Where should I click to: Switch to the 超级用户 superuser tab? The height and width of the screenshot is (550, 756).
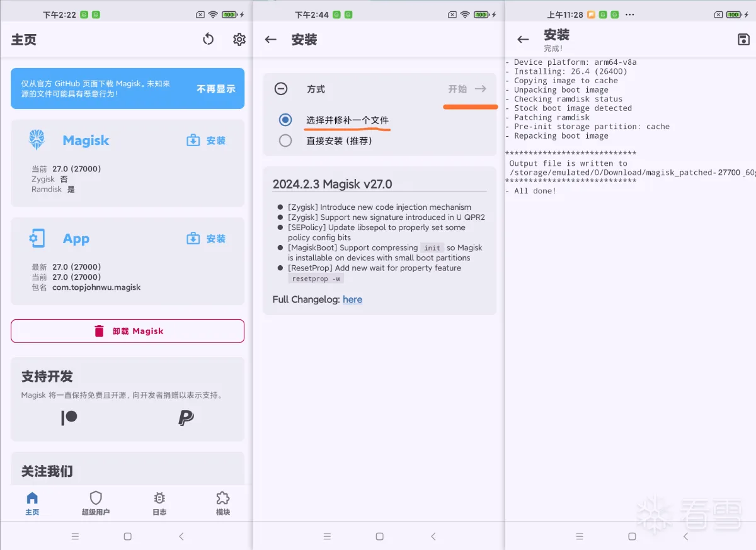point(96,504)
